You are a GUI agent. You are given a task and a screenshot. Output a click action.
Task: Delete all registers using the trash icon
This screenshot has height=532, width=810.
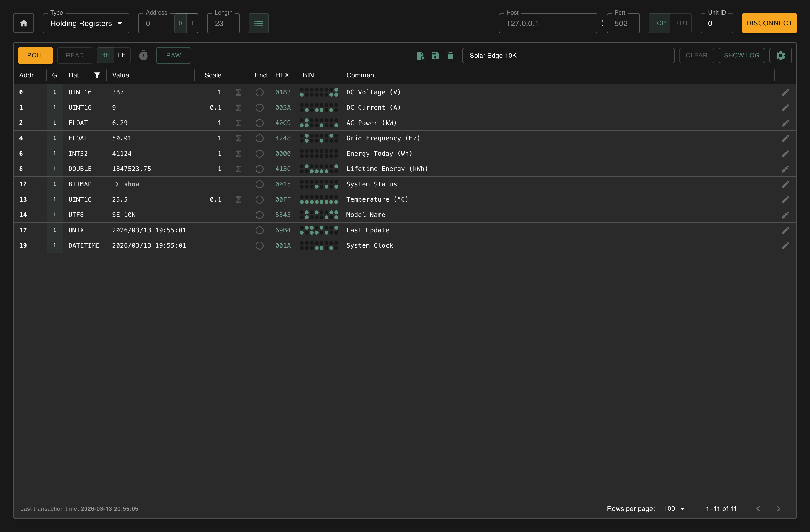point(450,56)
